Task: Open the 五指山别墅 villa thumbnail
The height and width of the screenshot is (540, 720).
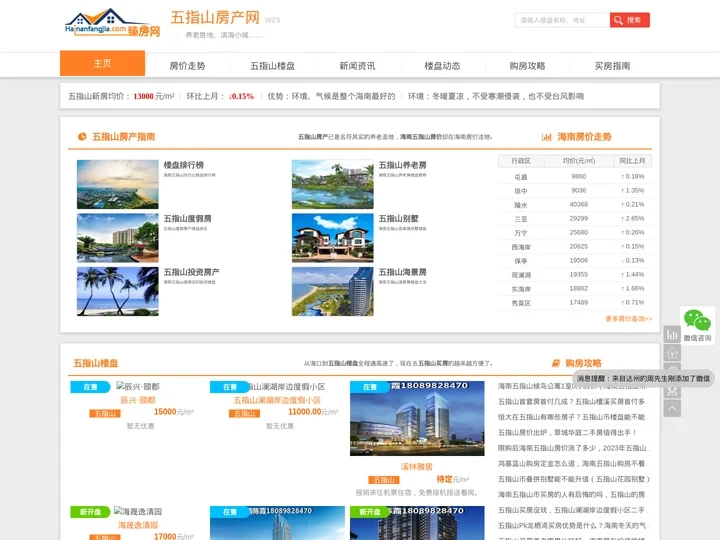Action: pyautogui.click(x=332, y=238)
